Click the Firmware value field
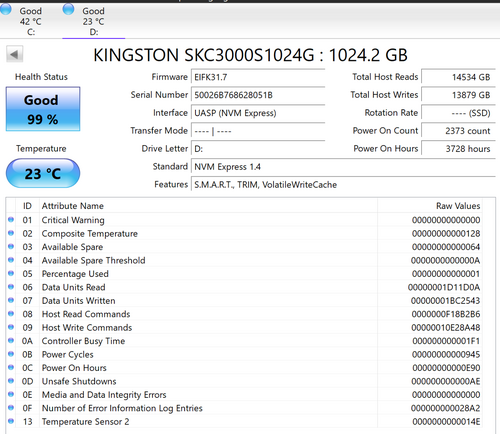500x434 pixels. coord(258,77)
